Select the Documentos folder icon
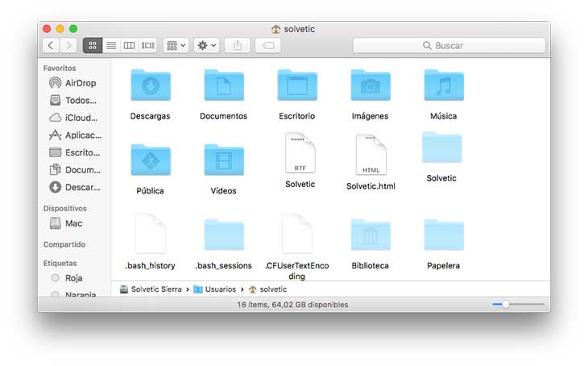 pos(224,85)
